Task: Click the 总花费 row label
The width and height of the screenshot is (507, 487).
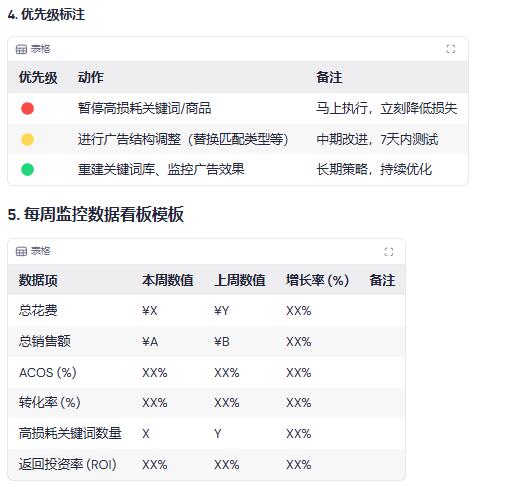Action: 38,311
